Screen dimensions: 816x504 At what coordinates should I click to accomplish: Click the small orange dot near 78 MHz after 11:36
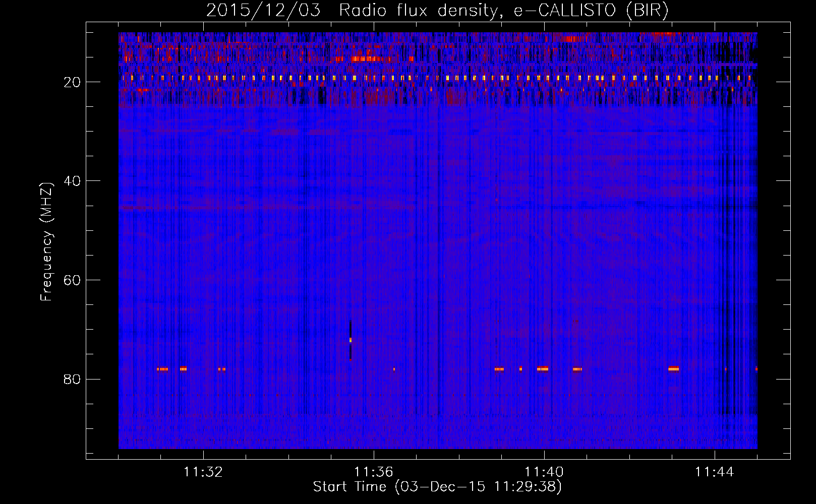394,369
